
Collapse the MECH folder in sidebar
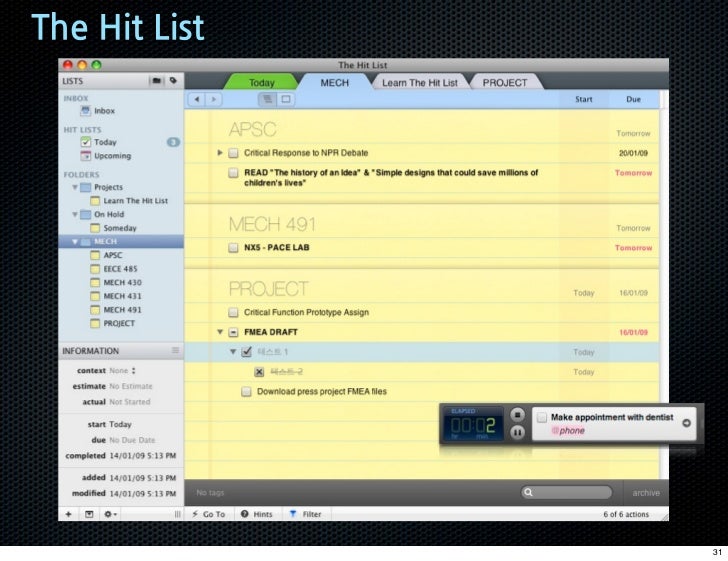tap(75, 241)
